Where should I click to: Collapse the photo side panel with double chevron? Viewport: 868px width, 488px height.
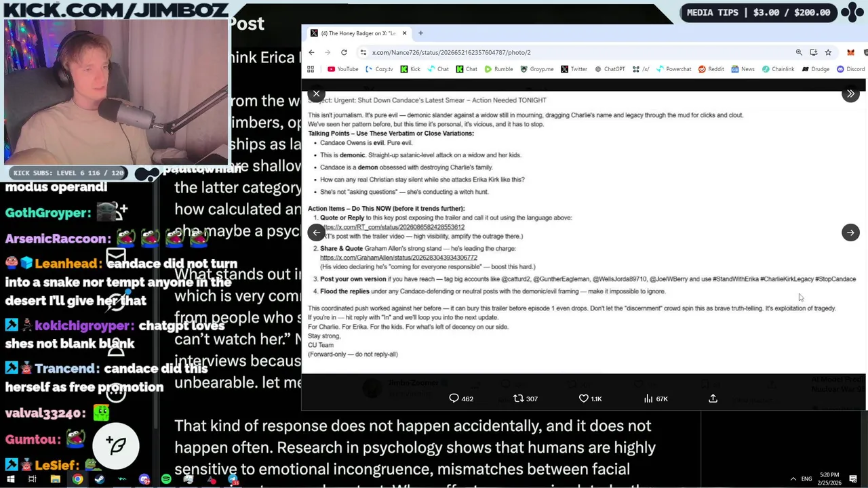[850, 94]
